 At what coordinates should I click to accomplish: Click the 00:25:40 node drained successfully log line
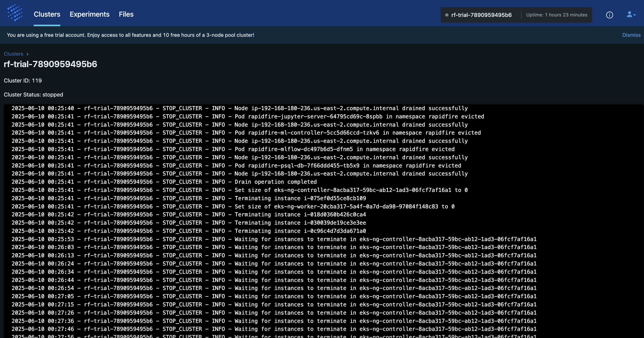pos(239,108)
